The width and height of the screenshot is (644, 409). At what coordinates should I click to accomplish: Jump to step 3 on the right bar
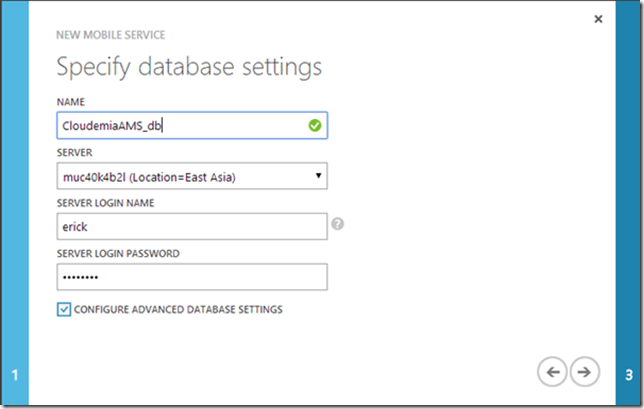click(x=628, y=375)
